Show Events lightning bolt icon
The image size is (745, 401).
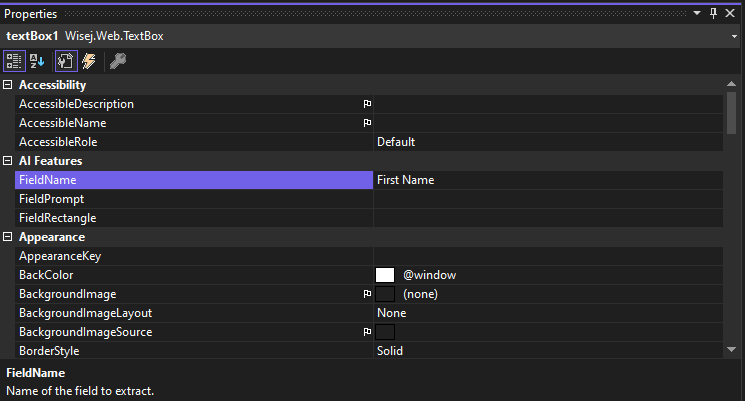[x=89, y=61]
